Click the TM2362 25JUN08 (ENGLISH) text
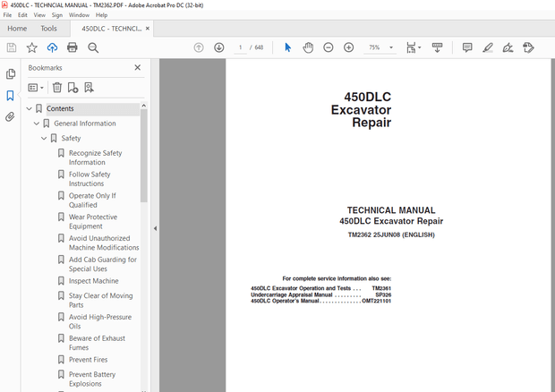The width and height of the screenshot is (555, 392). click(x=391, y=234)
